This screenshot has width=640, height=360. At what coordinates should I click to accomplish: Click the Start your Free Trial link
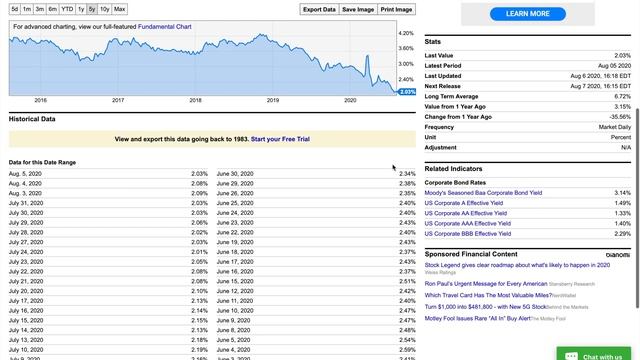click(280, 139)
